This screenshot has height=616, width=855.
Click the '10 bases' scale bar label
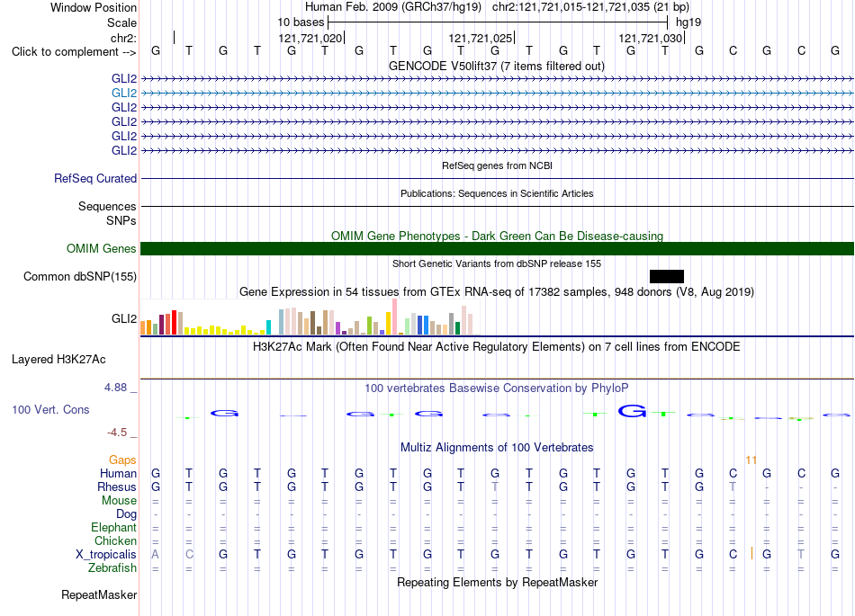301,22
